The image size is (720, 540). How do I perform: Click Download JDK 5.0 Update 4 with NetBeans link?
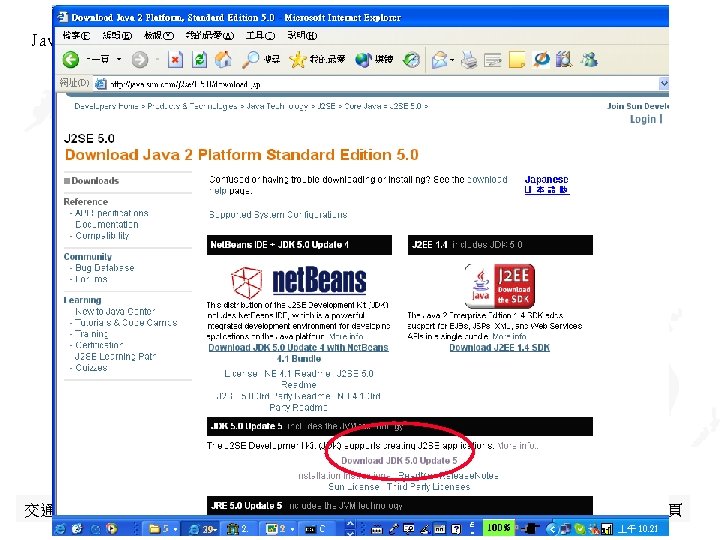tap(298, 353)
